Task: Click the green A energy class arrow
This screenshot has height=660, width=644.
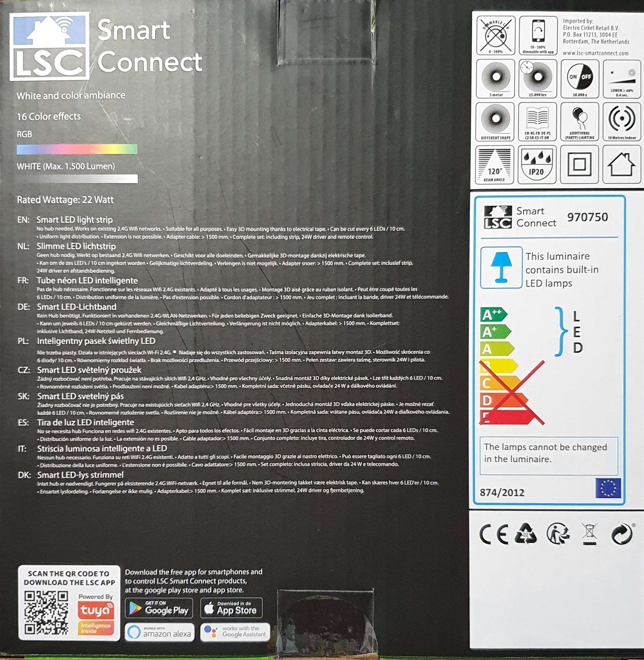Action: [497, 349]
